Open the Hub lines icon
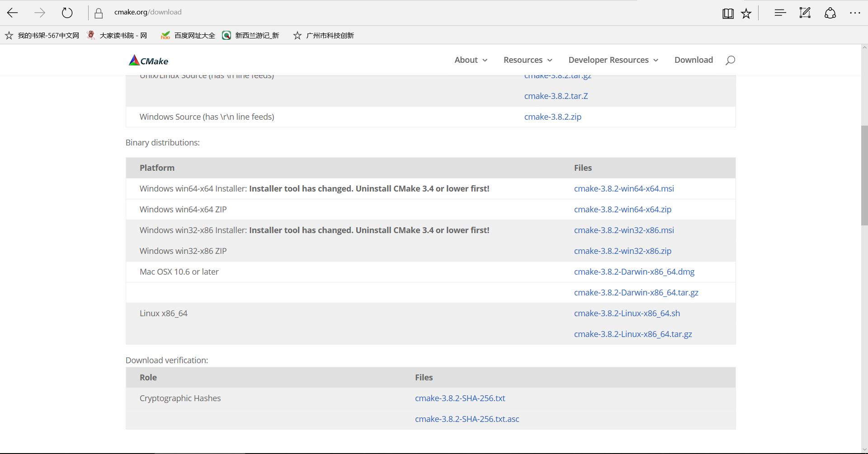868x454 pixels. click(x=780, y=13)
